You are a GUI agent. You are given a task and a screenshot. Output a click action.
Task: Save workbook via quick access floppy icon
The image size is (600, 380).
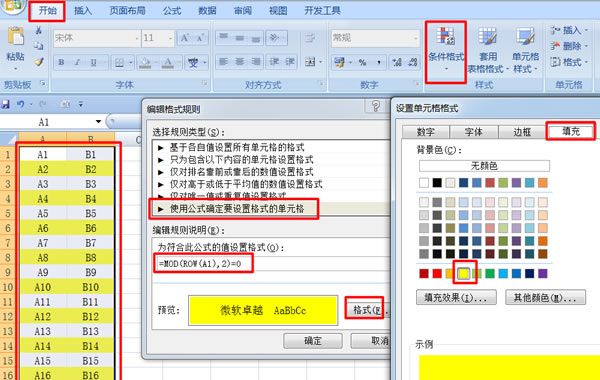coord(5,104)
